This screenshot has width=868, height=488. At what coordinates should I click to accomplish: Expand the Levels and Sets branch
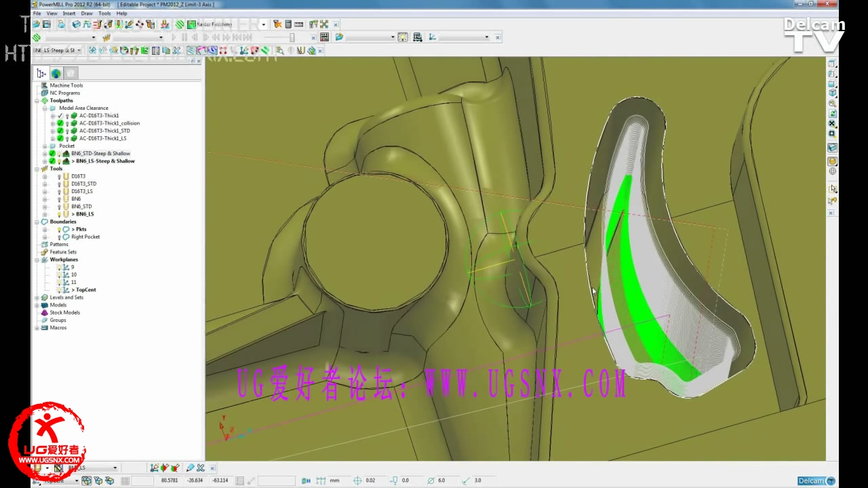pos(38,298)
